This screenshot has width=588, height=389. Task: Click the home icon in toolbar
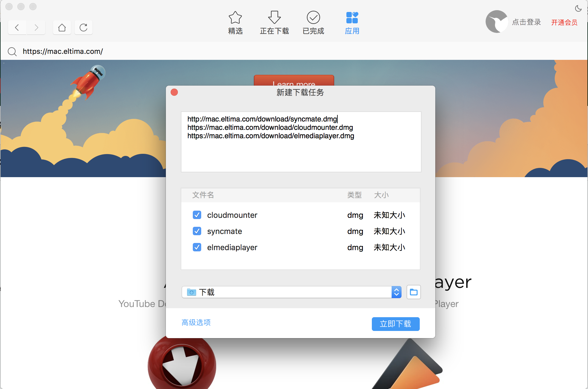point(62,27)
